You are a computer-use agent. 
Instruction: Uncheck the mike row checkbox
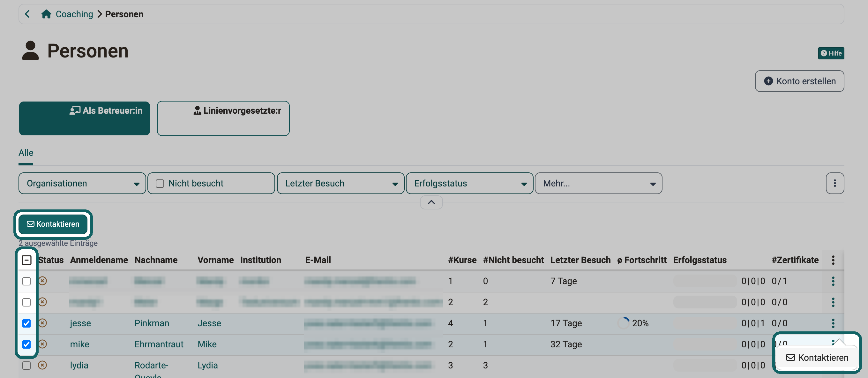tap(26, 344)
